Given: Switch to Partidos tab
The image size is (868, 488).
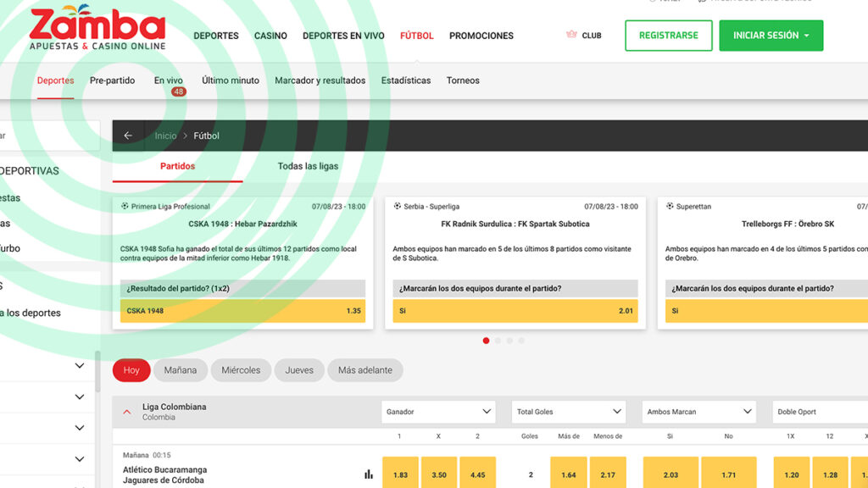Looking at the screenshot, I should pyautogui.click(x=178, y=166).
